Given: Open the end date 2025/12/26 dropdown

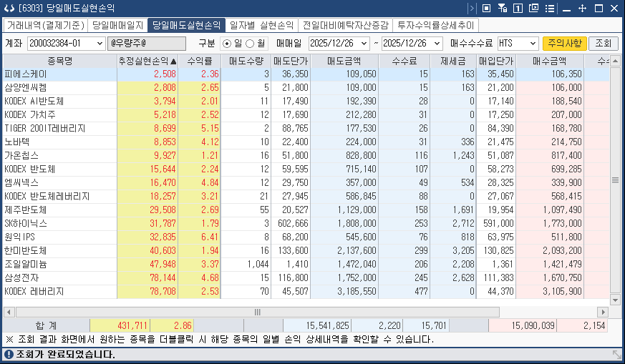Looking at the screenshot, I should click(x=437, y=44).
